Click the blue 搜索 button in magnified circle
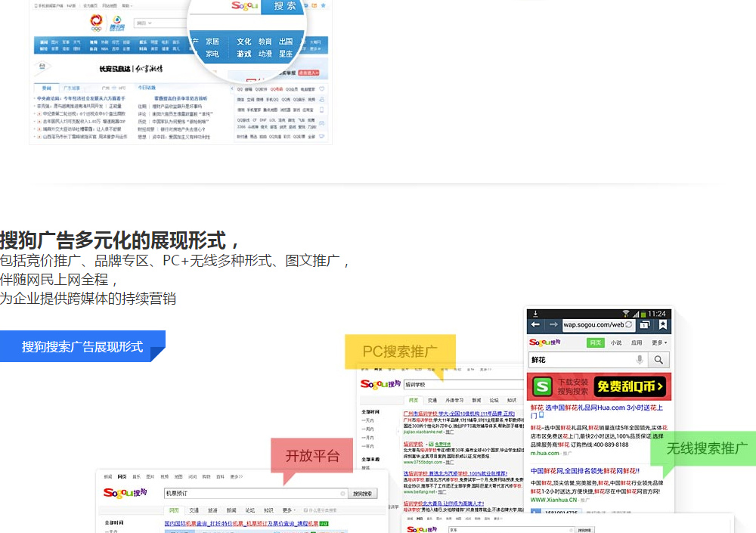Screen dimensions: 756x533 pyautogui.click(x=283, y=6)
